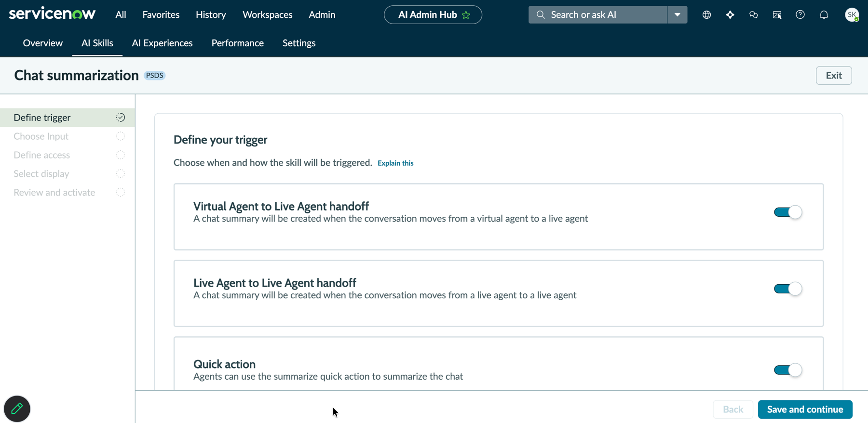Viewport: 868px width, 423px height.
Task: Select the Select display step
Action: click(68, 173)
